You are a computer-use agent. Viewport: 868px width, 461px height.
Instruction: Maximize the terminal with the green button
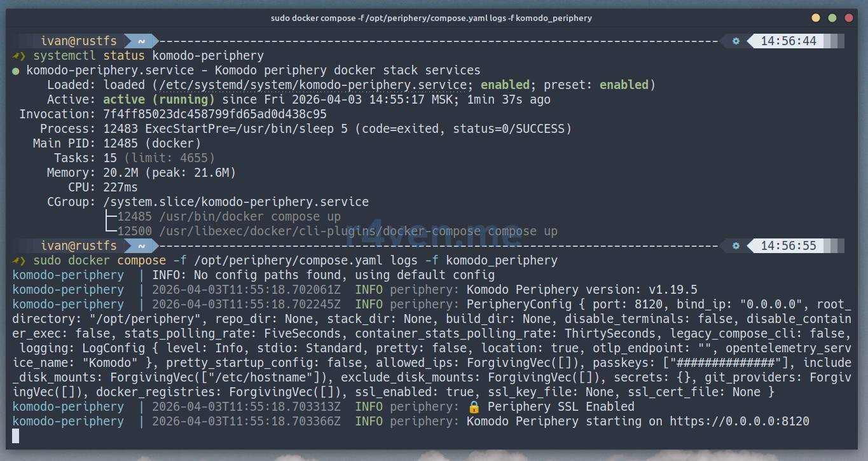pos(832,18)
